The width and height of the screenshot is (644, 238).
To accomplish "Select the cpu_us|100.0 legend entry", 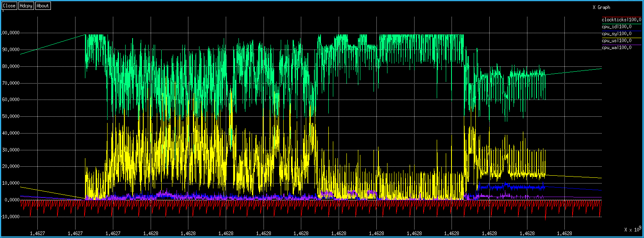I will (616, 41).
